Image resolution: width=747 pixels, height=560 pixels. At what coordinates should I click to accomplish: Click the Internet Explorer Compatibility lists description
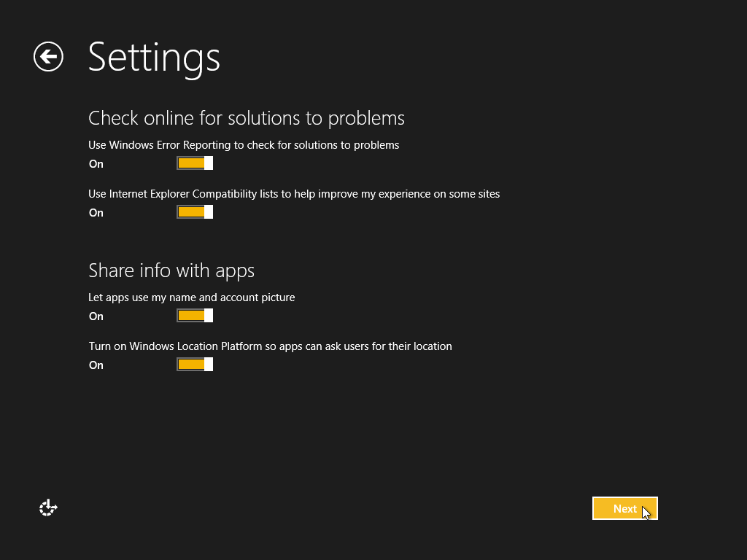click(x=294, y=194)
